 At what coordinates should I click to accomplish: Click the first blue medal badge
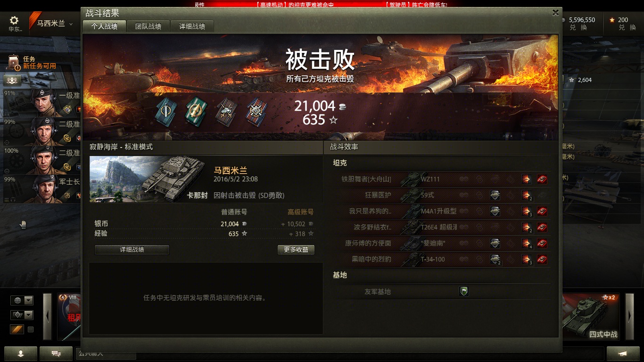pyautogui.click(x=165, y=111)
